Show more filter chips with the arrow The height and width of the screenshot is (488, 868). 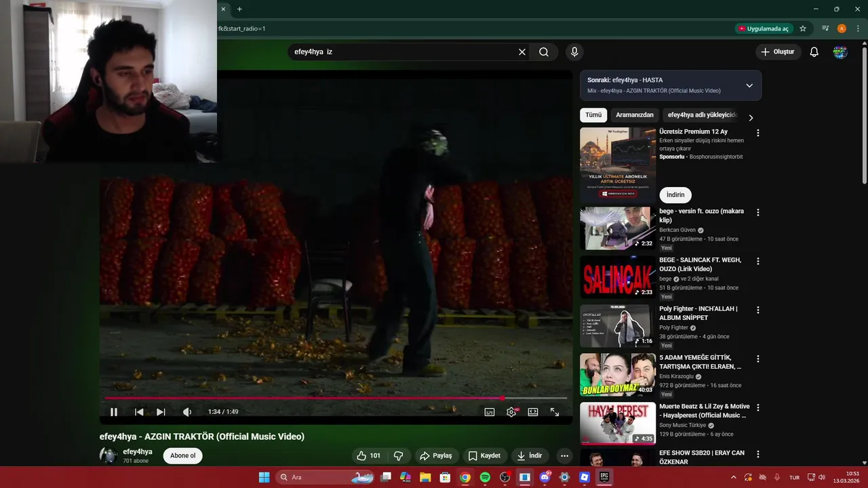tap(751, 117)
